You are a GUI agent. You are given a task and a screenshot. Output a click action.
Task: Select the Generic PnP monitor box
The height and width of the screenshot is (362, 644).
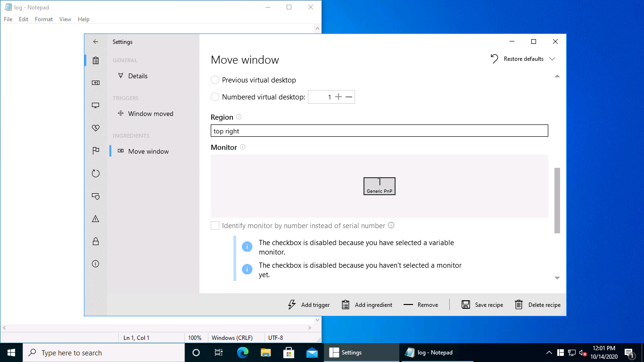tap(380, 186)
